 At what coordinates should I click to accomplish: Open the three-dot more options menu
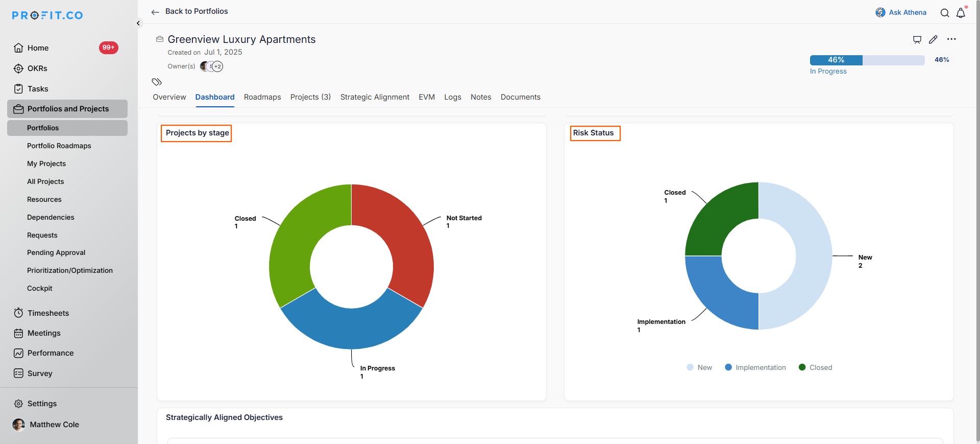tap(951, 39)
